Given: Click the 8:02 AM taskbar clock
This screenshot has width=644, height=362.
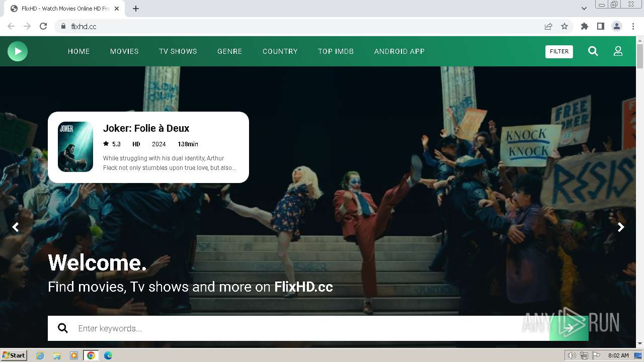Looking at the screenshot, I should pyautogui.click(x=618, y=355).
